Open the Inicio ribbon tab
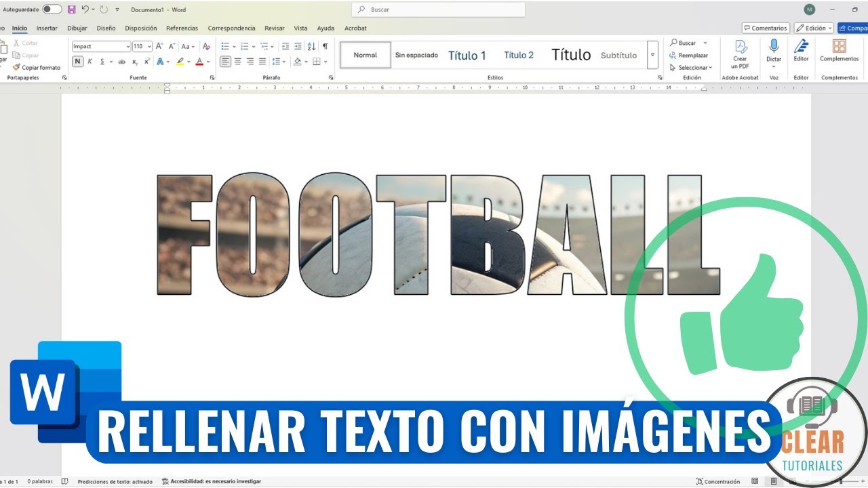The width and height of the screenshot is (868, 488). [20, 28]
